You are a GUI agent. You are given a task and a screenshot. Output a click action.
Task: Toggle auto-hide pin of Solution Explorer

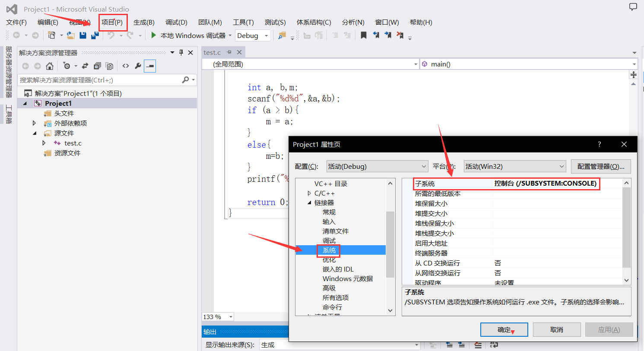[181, 53]
